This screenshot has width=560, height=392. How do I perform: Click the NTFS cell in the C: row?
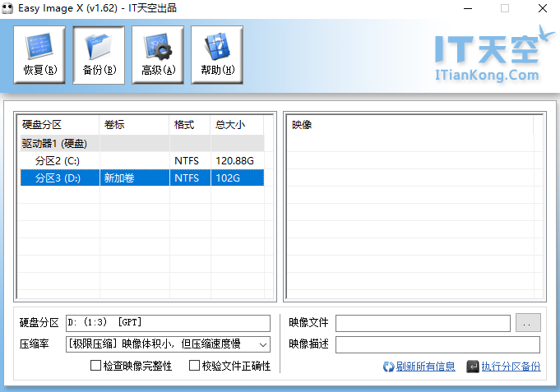point(190,160)
